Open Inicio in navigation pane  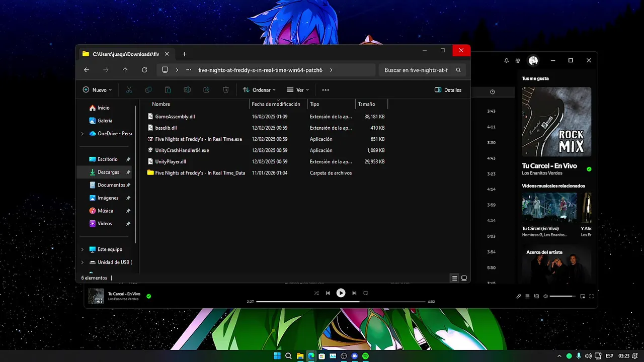(103, 108)
